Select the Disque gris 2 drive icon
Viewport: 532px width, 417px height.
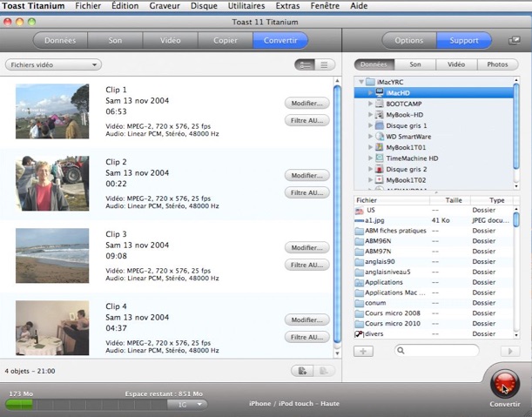coord(380,169)
